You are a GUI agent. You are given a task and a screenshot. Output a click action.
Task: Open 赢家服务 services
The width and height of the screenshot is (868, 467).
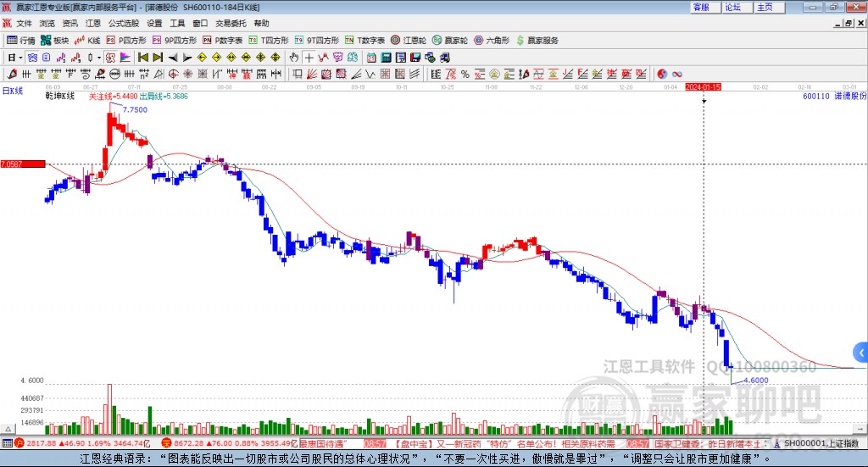tap(537, 41)
